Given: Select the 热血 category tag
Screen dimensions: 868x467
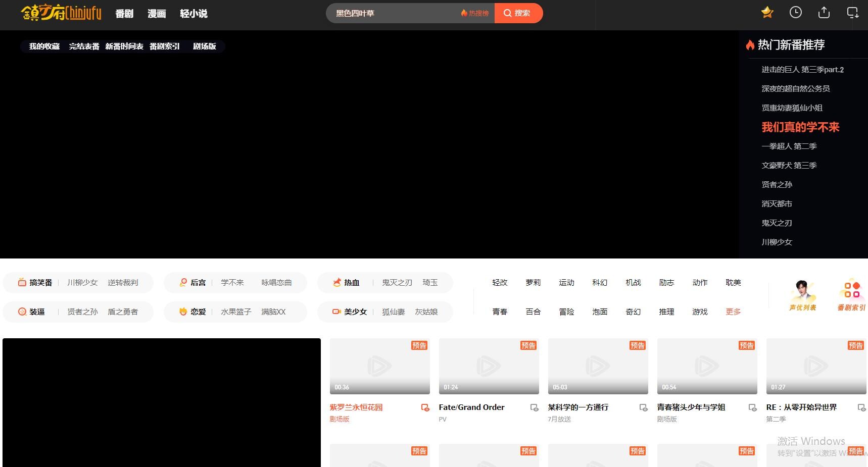Looking at the screenshot, I should (351, 283).
